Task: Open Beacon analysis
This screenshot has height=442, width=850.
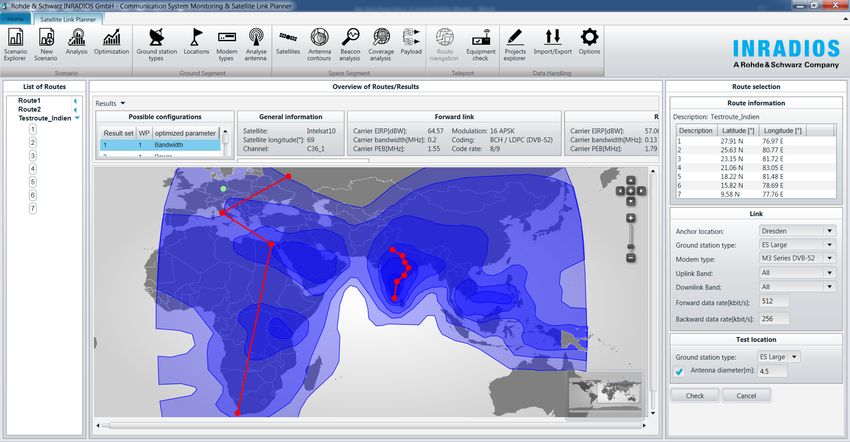Action: pyautogui.click(x=350, y=45)
